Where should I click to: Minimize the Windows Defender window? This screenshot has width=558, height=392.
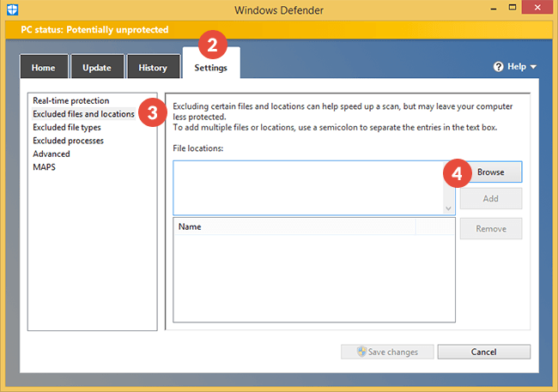pos(494,9)
